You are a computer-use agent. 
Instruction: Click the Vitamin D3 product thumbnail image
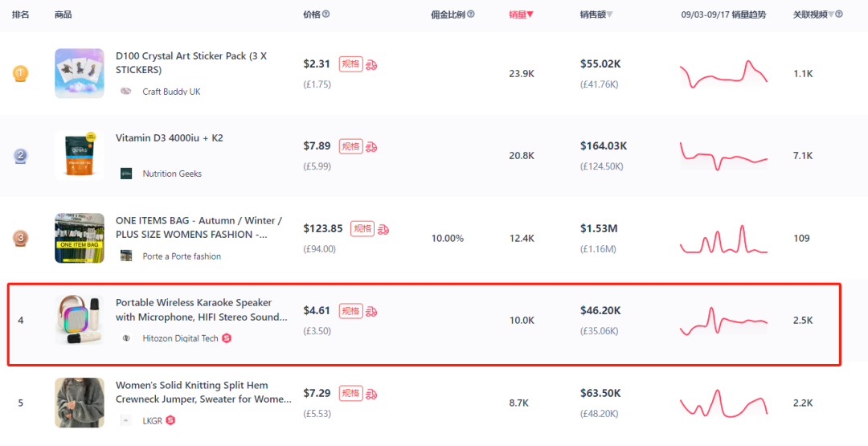click(x=79, y=155)
